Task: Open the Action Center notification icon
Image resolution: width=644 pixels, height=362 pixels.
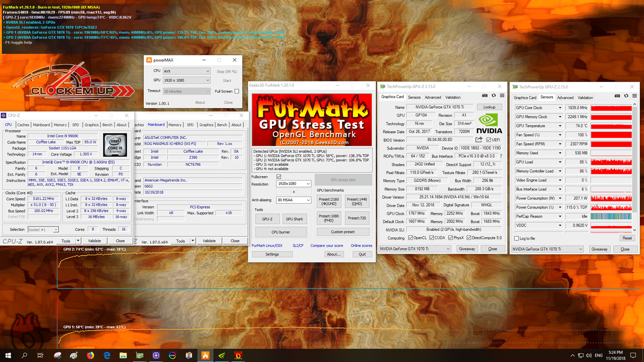Action: 633,355
